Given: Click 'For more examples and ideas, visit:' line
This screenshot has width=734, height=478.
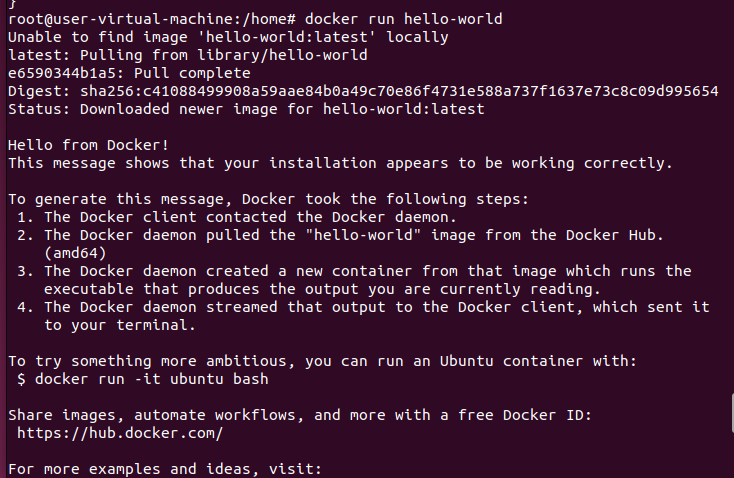Looking at the screenshot, I should (165, 469).
